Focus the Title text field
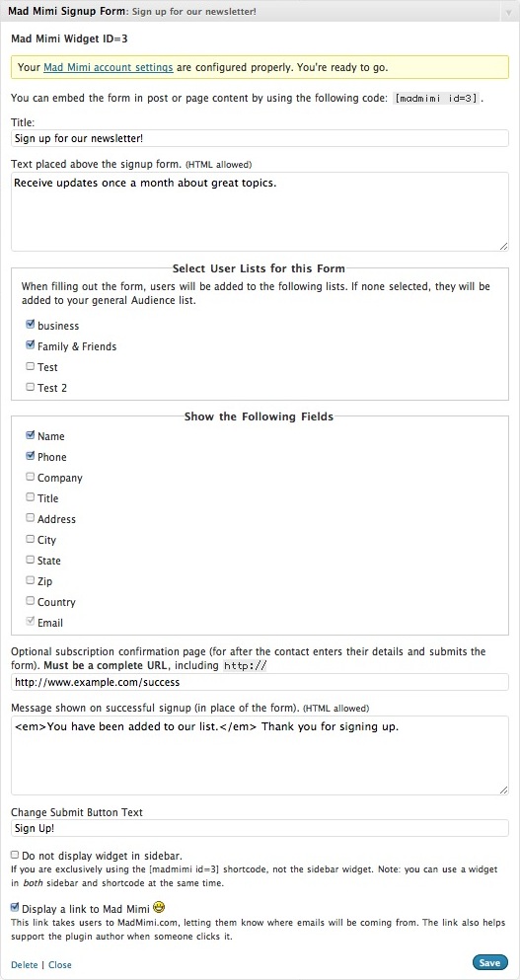This screenshot has width=520, height=980. point(260,138)
